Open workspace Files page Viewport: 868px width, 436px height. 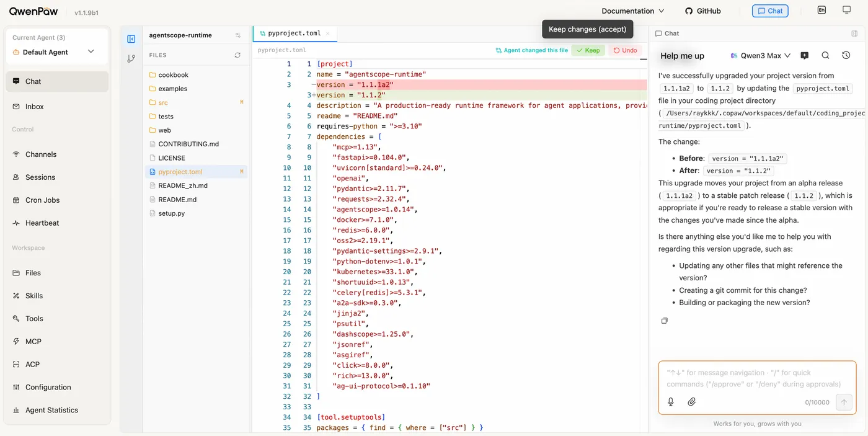[x=57, y=273]
